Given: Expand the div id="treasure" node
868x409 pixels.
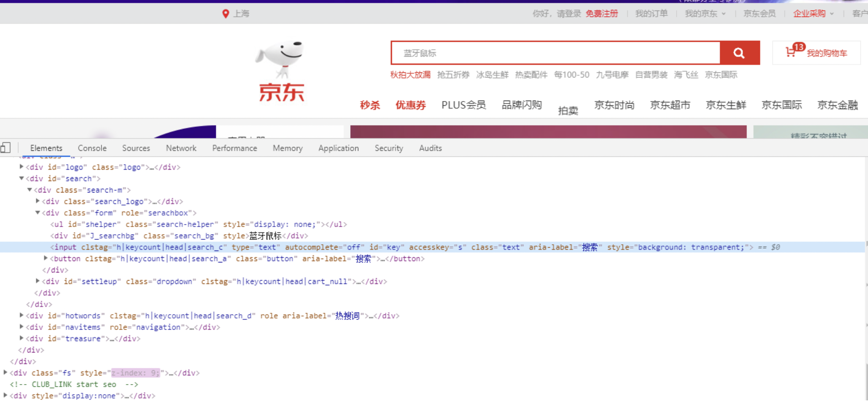Looking at the screenshot, I should point(21,338).
